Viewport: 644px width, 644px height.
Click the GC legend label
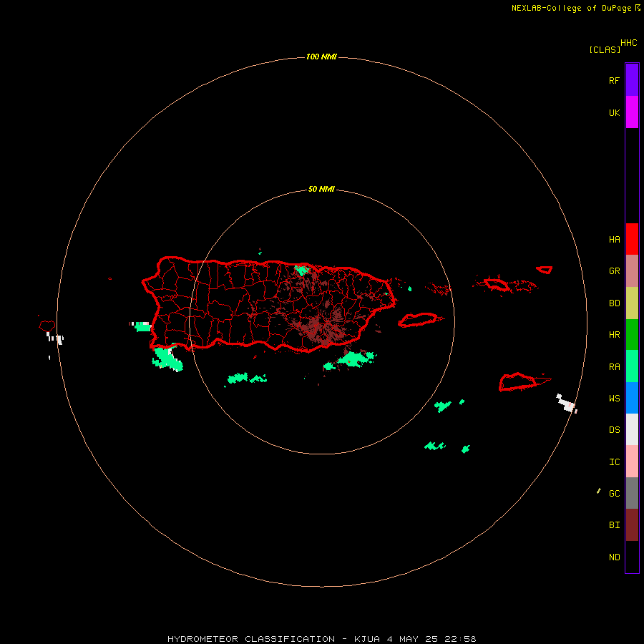pos(614,494)
